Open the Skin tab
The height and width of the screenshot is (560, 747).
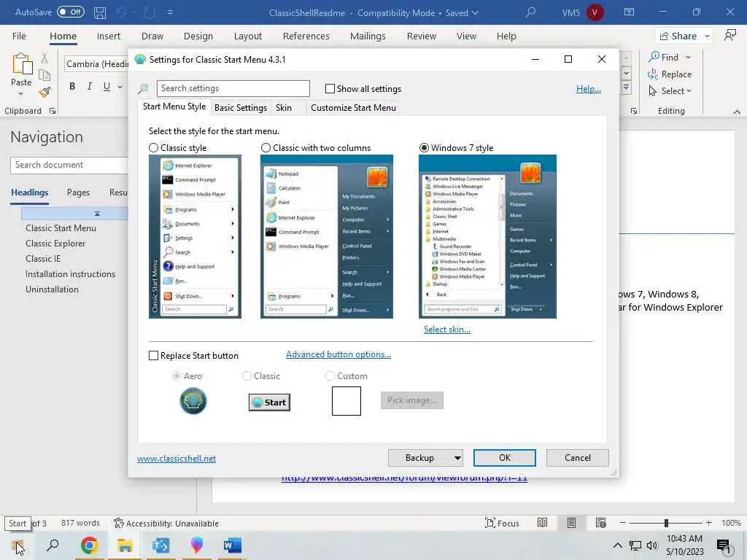(284, 108)
